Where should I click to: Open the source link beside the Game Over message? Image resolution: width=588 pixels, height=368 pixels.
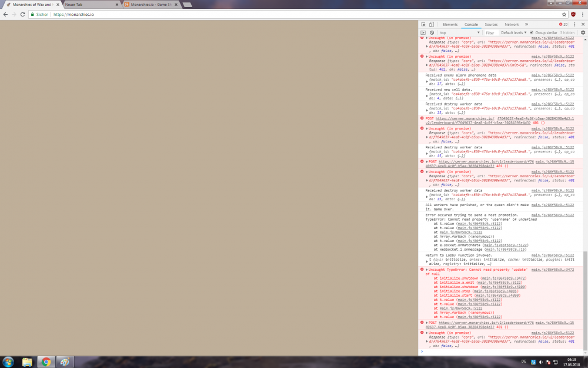pyautogui.click(x=552, y=205)
